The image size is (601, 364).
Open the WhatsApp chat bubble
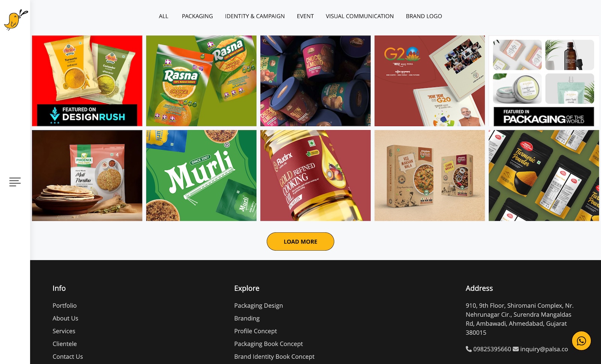pyautogui.click(x=581, y=341)
